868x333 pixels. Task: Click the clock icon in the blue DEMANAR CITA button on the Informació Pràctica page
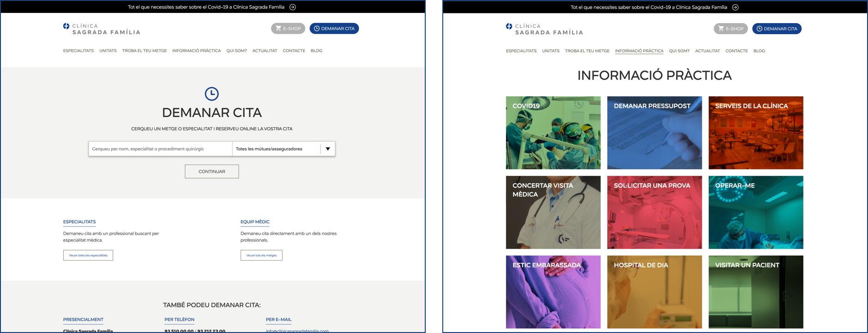(x=759, y=29)
